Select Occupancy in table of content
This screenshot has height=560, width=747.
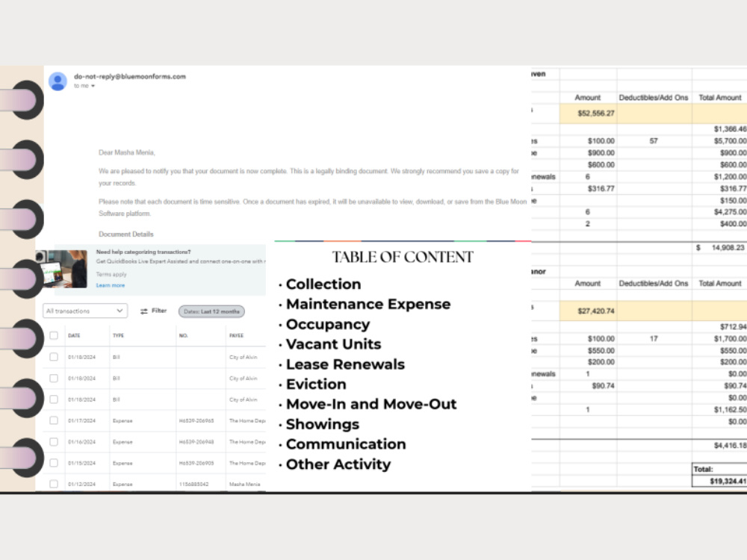(x=328, y=324)
